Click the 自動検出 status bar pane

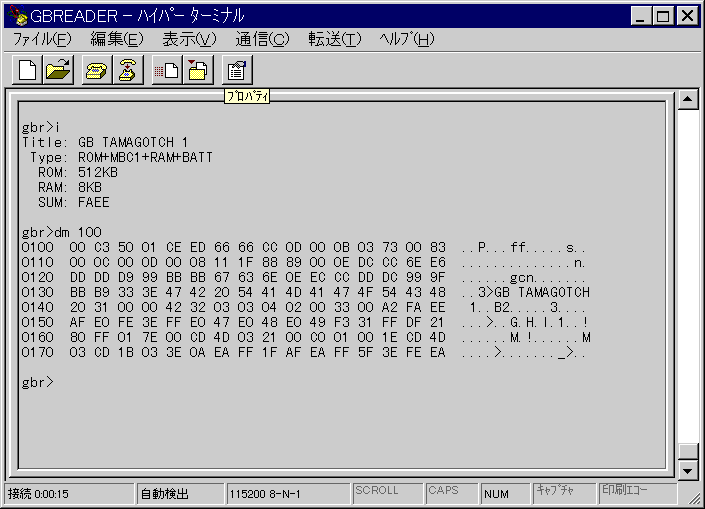coord(178,493)
